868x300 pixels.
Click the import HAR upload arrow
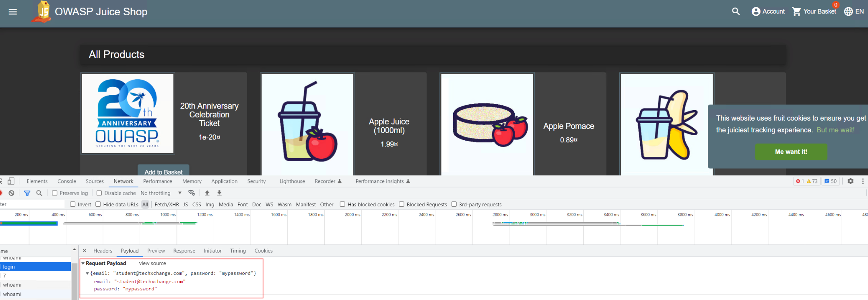(x=207, y=193)
